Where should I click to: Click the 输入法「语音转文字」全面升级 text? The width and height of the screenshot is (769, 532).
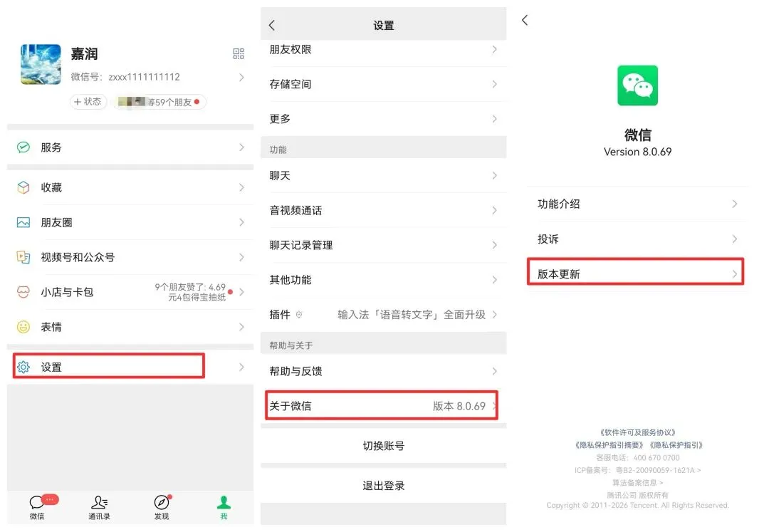coord(411,315)
